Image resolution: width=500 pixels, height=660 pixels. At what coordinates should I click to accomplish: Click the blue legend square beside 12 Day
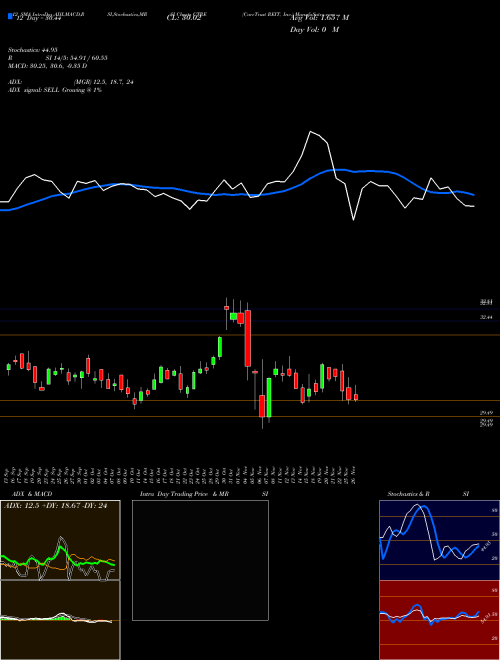(11, 17)
